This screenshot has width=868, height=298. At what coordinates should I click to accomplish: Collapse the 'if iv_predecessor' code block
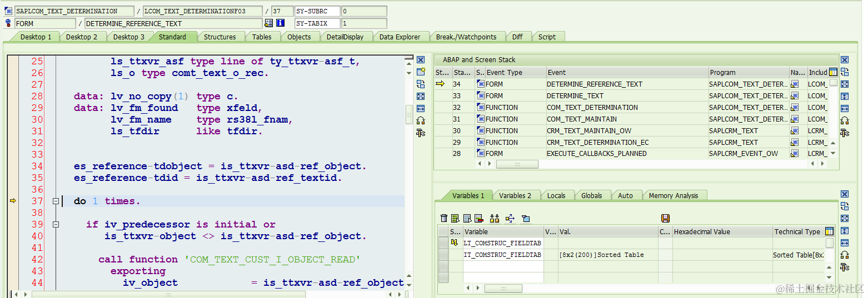(x=56, y=225)
